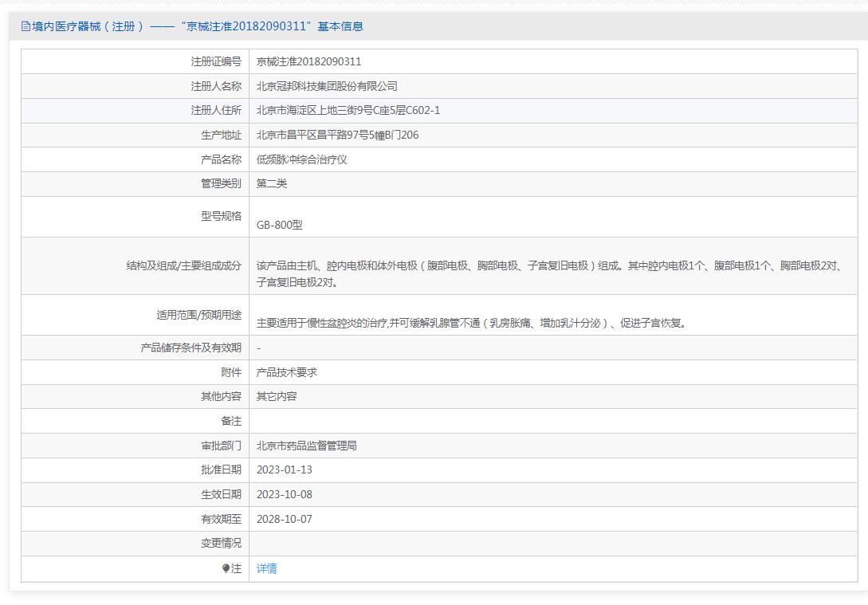
Task: Click the 管理类别 value 第二类
Action: pos(271,184)
